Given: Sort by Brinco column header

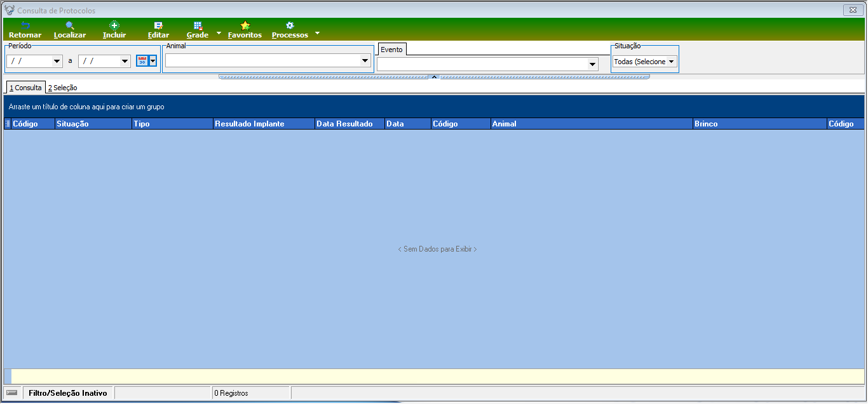Looking at the screenshot, I should [760, 124].
